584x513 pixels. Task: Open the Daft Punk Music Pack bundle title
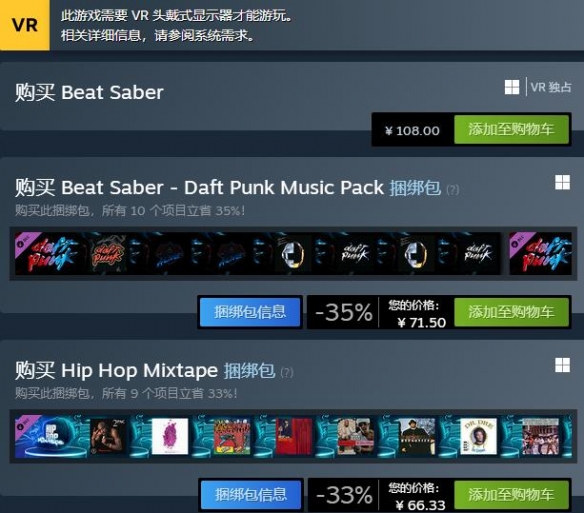[222, 187]
